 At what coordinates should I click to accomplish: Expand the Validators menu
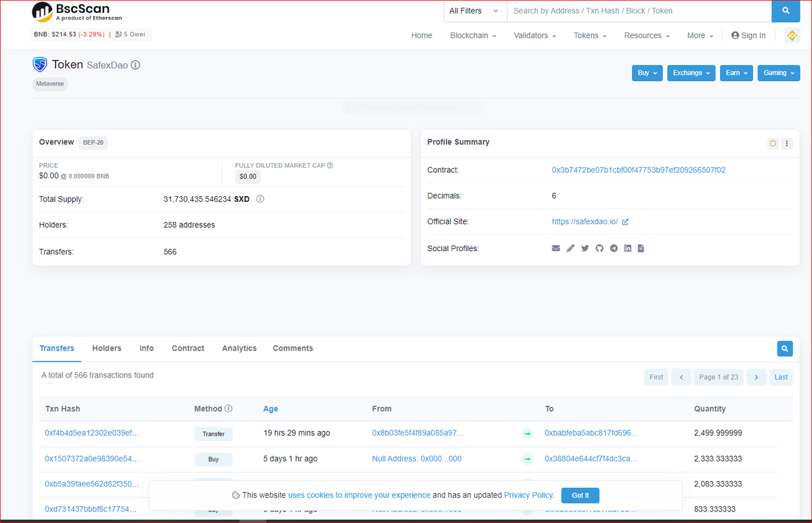535,35
